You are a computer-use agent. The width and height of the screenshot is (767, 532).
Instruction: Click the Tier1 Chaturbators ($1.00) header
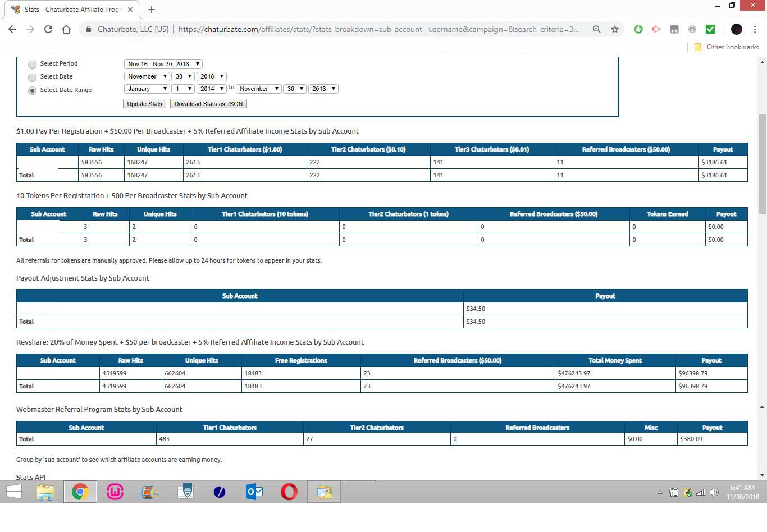pos(245,149)
